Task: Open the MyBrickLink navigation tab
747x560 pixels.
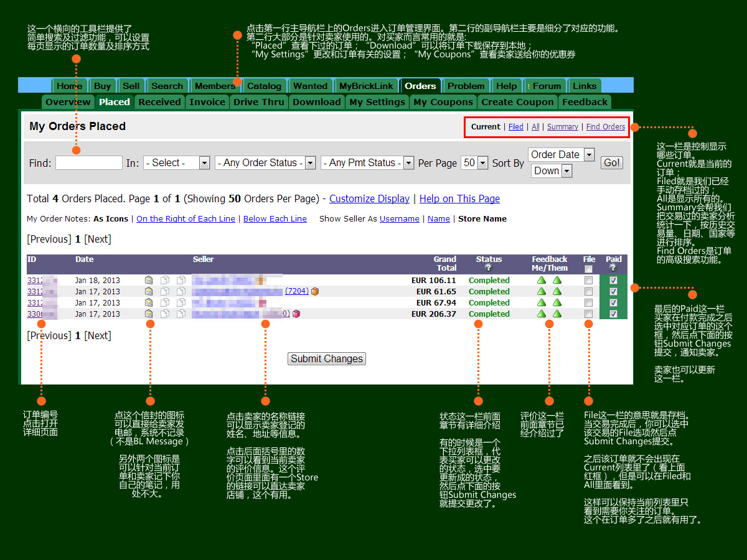Action: (366, 86)
